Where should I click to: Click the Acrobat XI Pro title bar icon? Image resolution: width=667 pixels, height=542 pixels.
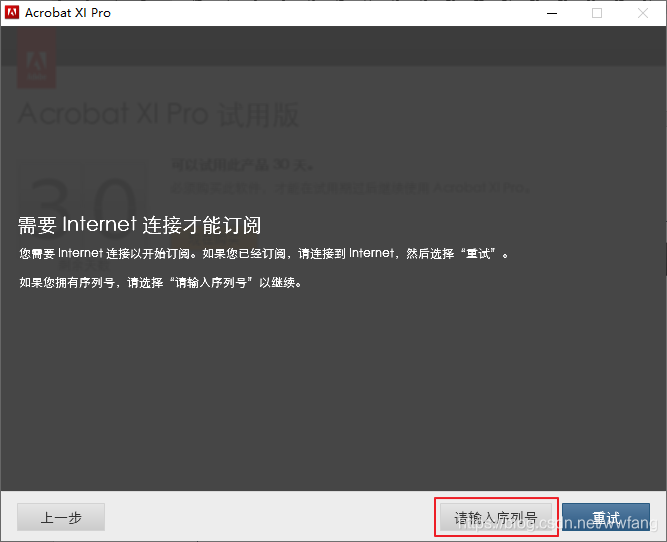point(11,13)
